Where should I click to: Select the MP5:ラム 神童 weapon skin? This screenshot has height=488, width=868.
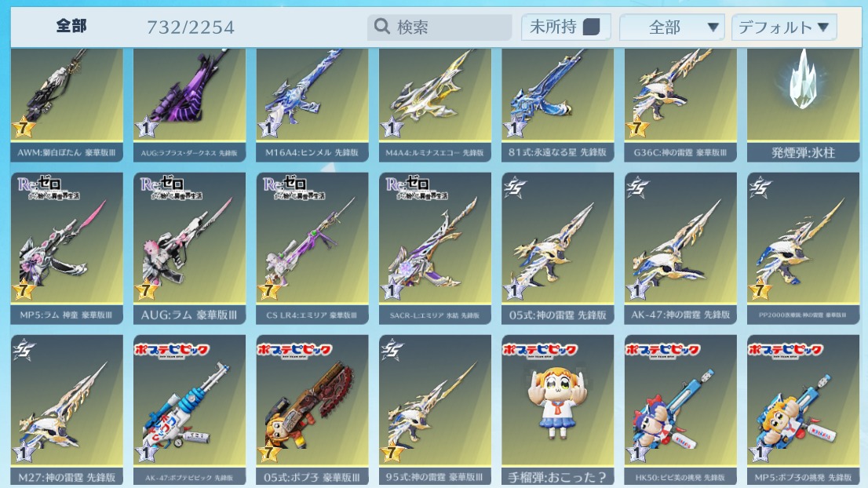click(x=67, y=249)
